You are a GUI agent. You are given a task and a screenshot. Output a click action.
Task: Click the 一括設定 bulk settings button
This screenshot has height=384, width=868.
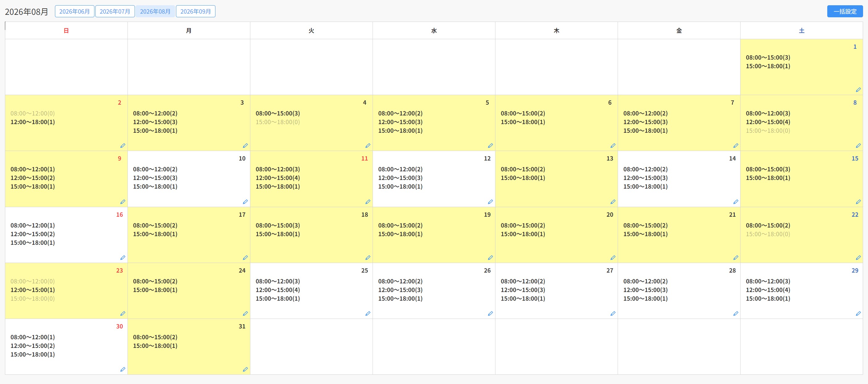click(x=845, y=11)
